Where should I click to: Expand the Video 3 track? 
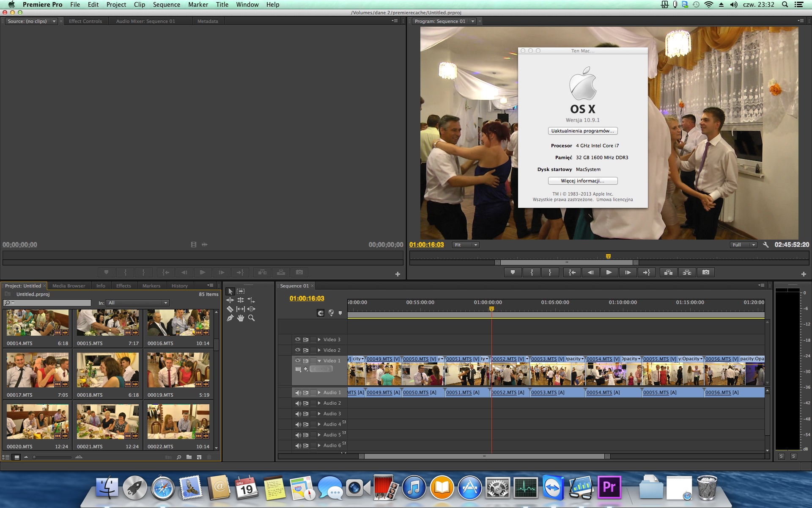tap(319, 340)
